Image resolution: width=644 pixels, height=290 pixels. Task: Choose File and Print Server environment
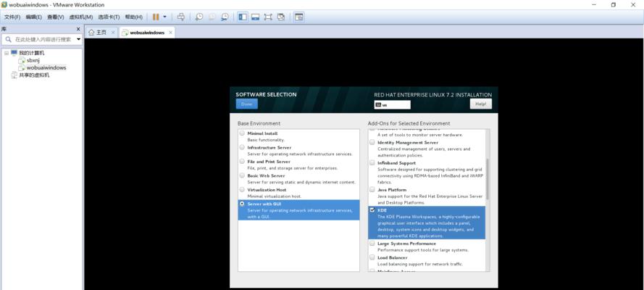point(242,162)
